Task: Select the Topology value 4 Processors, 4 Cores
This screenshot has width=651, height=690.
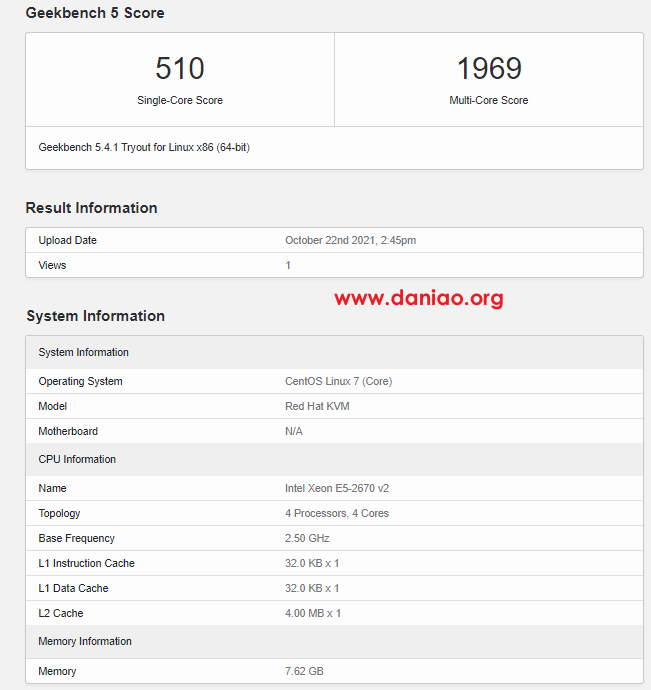Action: click(337, 514)
